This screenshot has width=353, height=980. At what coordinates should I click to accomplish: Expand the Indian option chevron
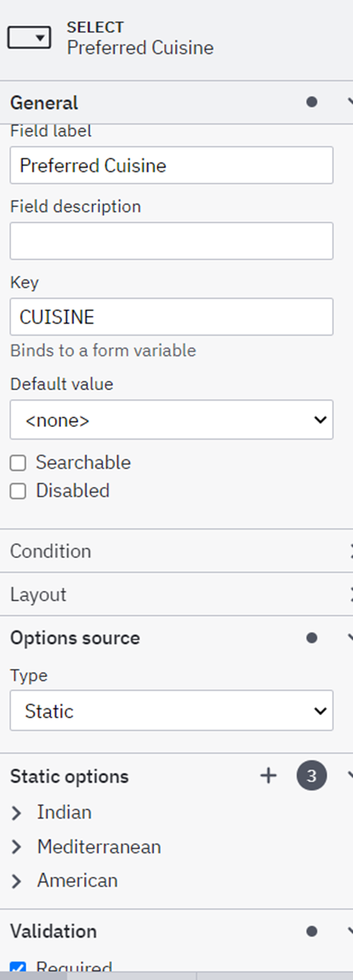tap(17, 813)
